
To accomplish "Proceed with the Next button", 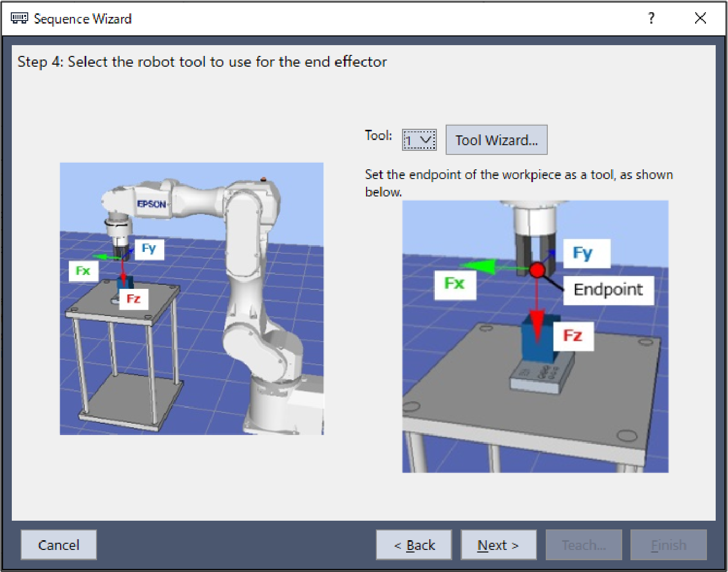I will tap(498, 545).
